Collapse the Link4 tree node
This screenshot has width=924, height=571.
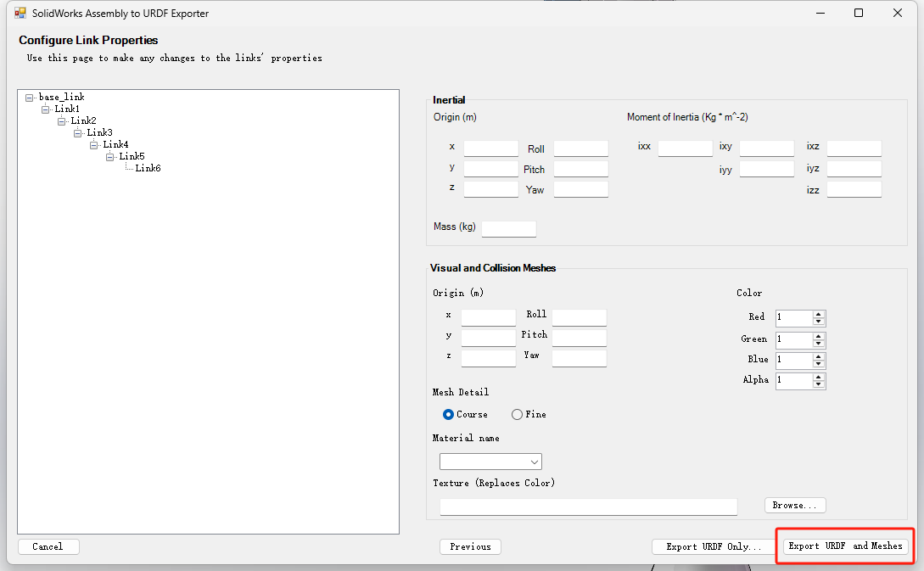93,145
